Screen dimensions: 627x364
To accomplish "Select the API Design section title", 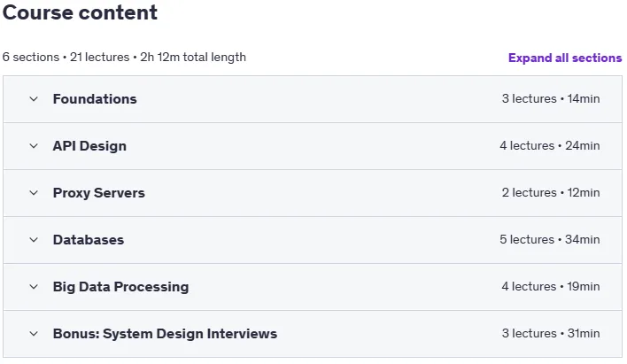I will click(89, 146).
